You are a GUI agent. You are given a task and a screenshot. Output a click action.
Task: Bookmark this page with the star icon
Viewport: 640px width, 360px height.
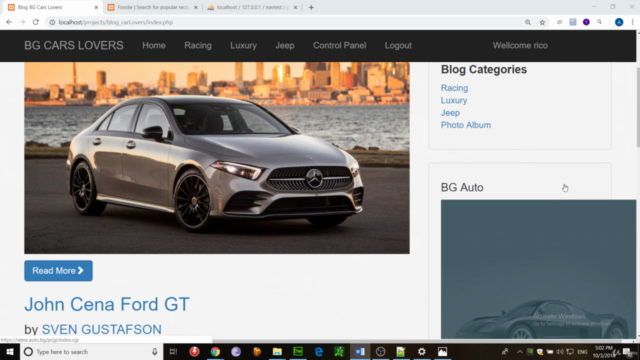pos(542,22)
